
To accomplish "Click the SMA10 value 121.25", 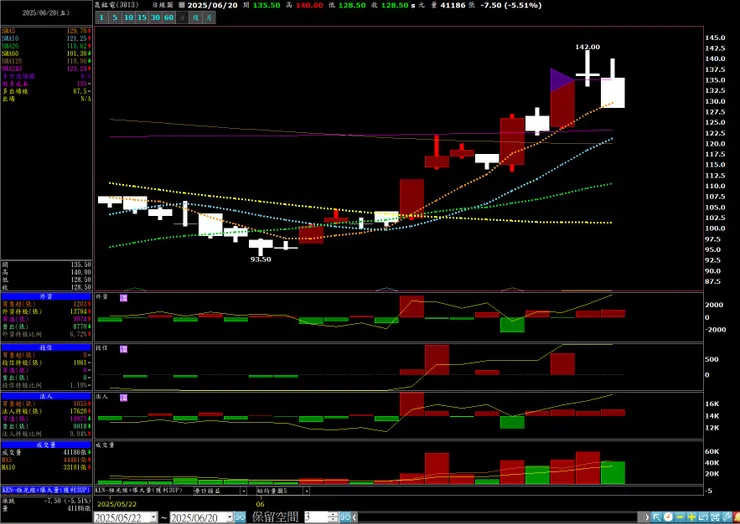I will [77, 39].
